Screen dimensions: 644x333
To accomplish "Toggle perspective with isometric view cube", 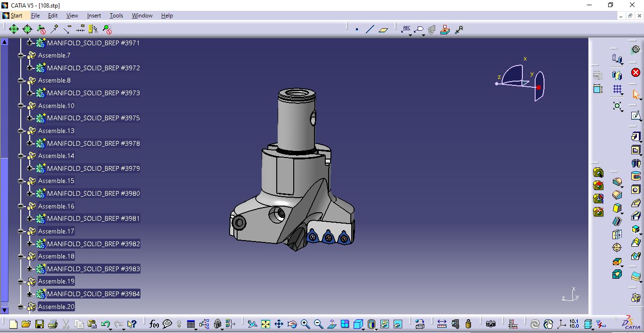I will point(358,324).
